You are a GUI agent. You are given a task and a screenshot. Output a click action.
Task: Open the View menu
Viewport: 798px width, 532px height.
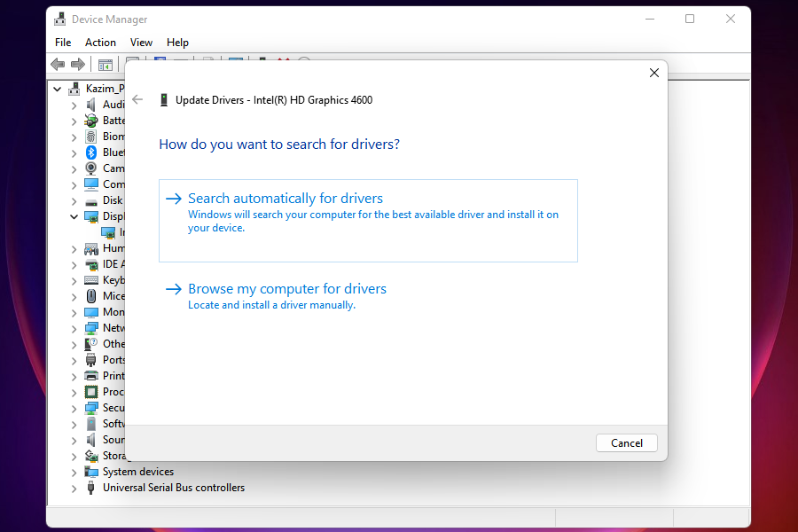(141, 43)
